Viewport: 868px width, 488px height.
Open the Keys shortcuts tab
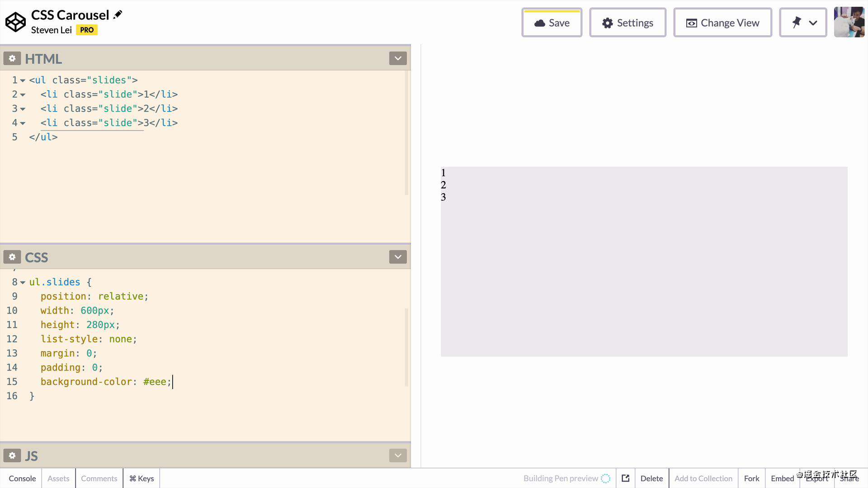tap(142, 478)
